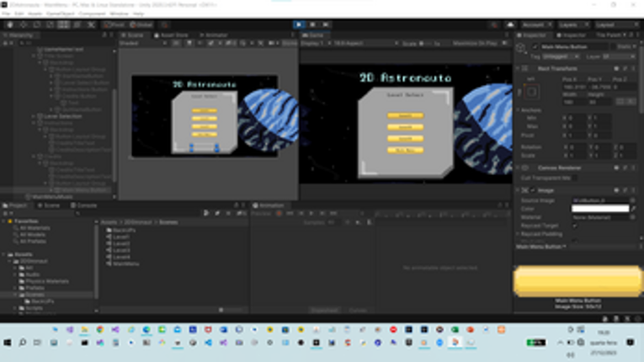Switch to Dopesheet in Animation window
This screenshot has width=644, height=362.
[324, 311]
